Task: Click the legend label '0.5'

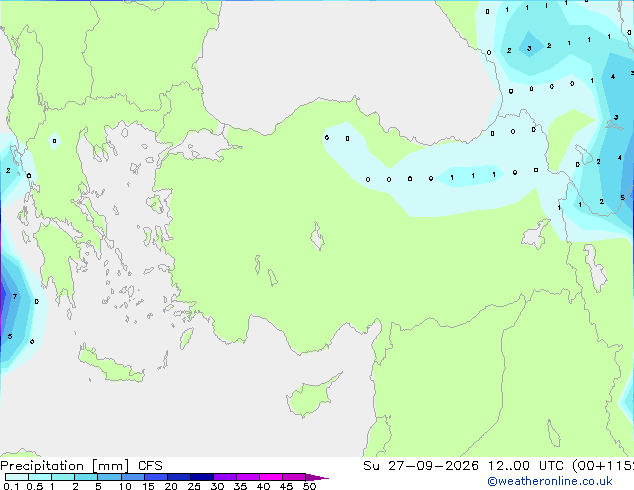Action: 35,486
